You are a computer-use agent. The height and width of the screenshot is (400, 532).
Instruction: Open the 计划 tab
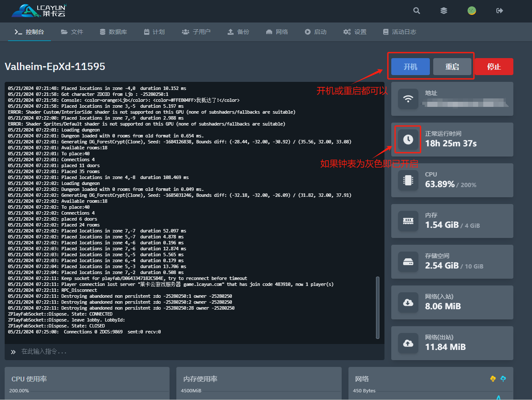click(154, 32)
